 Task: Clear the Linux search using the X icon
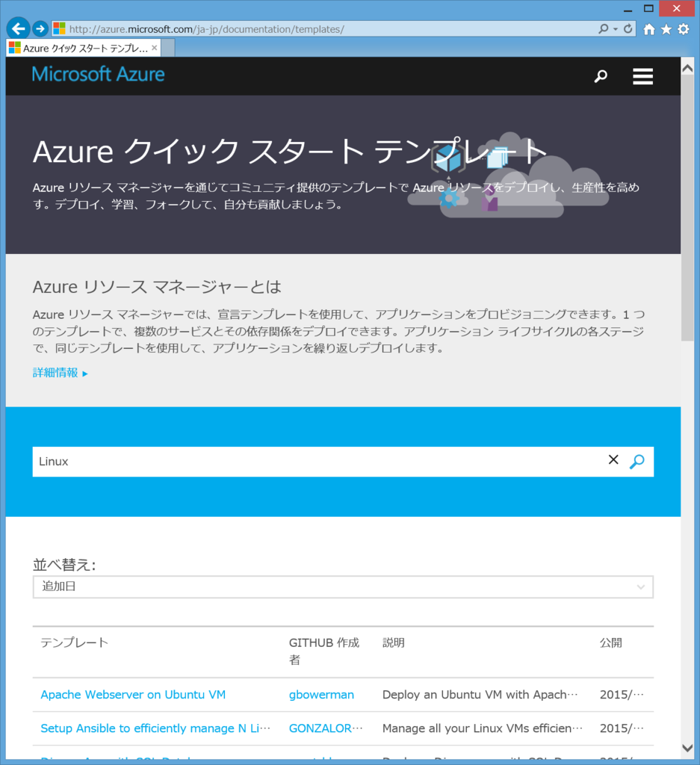tap(613, 459)
